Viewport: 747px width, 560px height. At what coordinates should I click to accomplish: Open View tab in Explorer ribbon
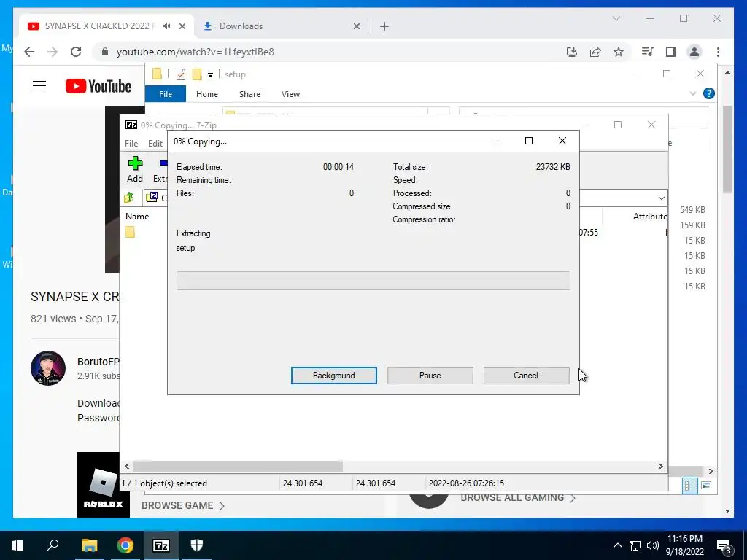click(x=290, y=94)
